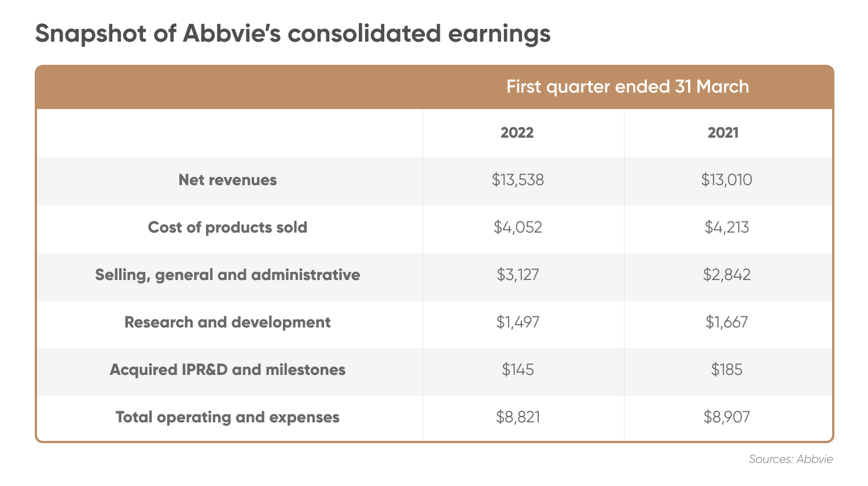The height and width of the screenshot is (486, 868).
Task: Click the $4,213 cost value
Action: coord(726,227)
